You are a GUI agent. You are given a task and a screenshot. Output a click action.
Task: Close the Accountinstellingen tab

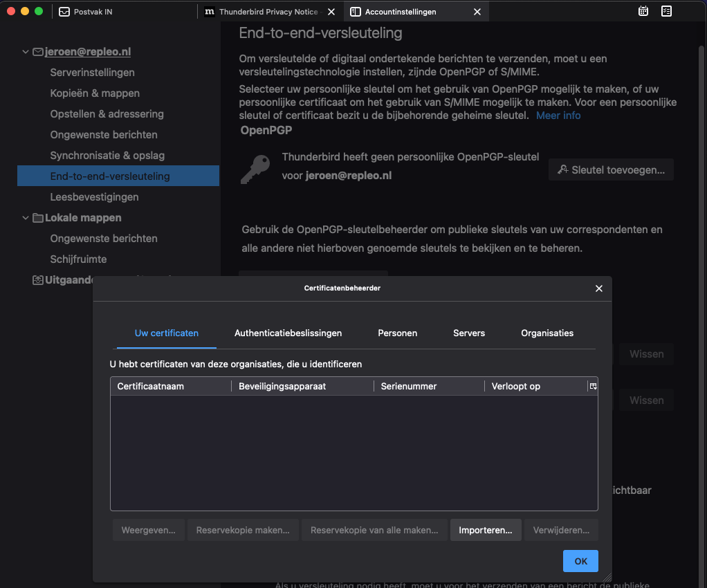(x=477, y=12)
